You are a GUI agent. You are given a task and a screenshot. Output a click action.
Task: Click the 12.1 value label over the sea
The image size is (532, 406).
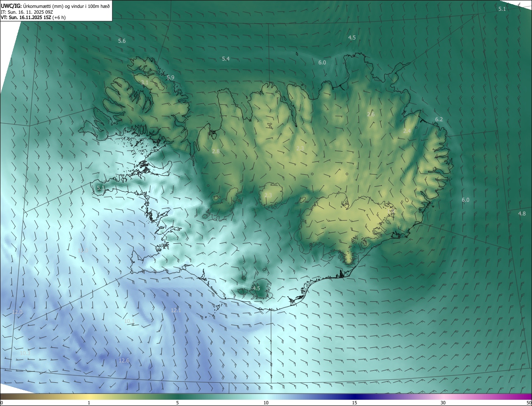[x=176, y=311]
